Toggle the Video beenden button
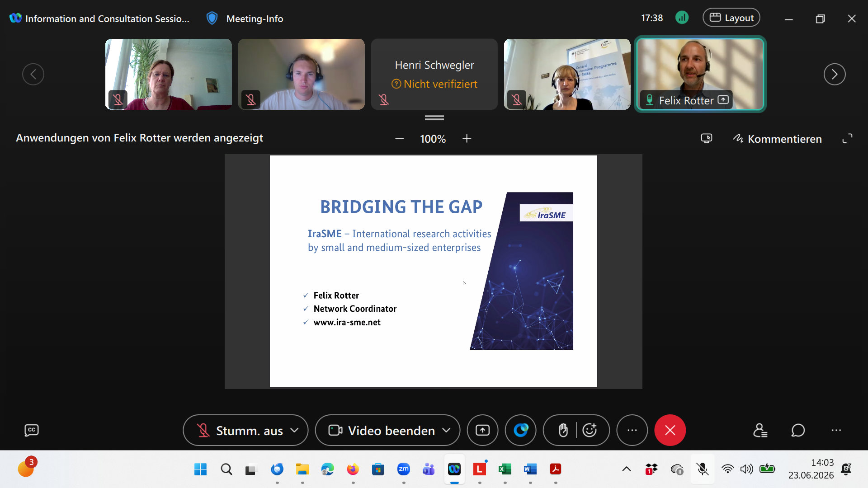Image resolution: width=868 pixels, height=488 pixels. pyautogui.click(x=382, y=430)
